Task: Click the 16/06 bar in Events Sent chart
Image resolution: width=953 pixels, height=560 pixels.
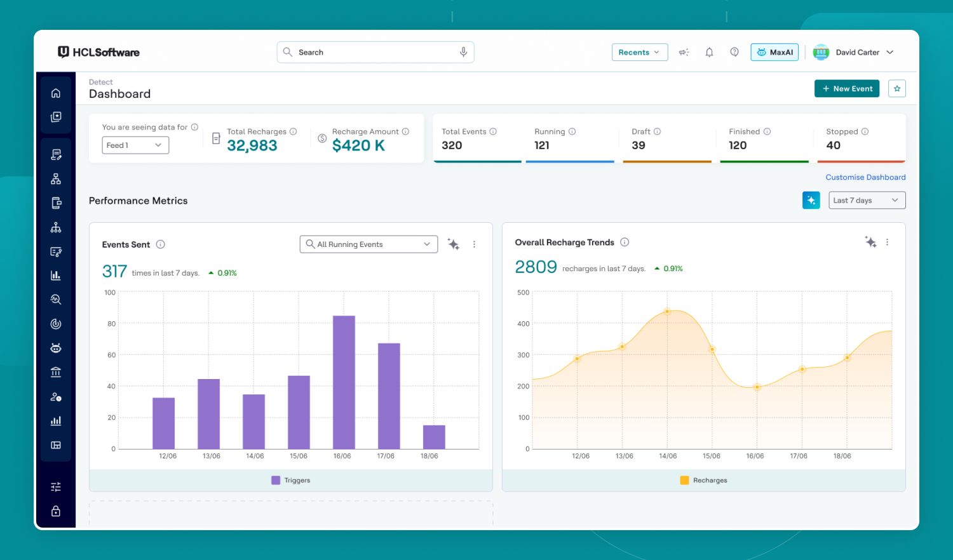Action: [x=344, y=382]
